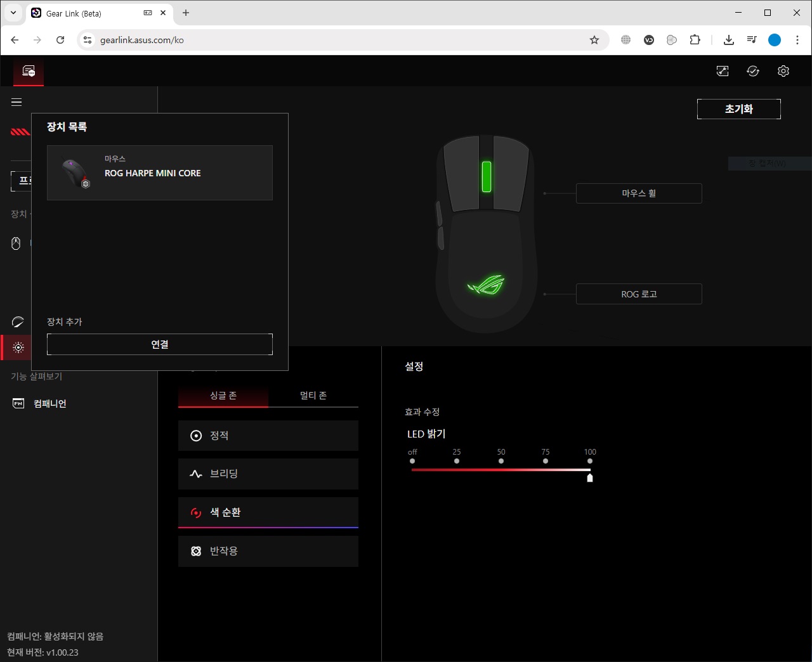This screenshot has height=662, width=812.
Task: Choose the 정적 static effect
Action: tap(268, 436)
